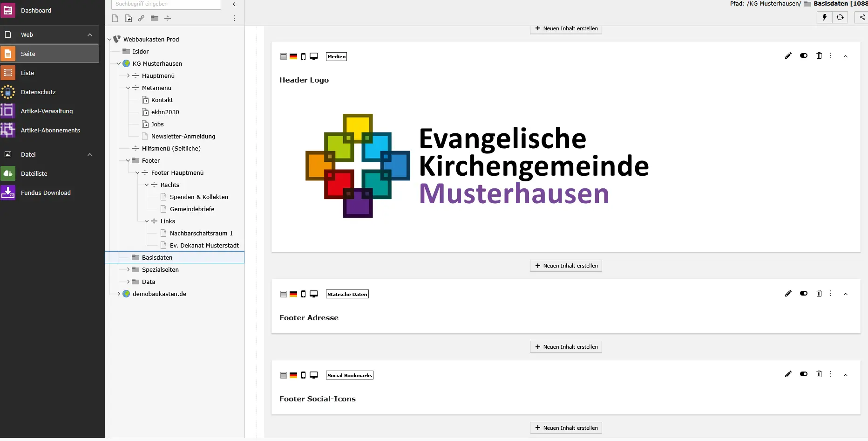Toggle visibility of the Header Logo block
Image resolution: width=868 pixels, height=441 pixels.
tap(804, 55)
